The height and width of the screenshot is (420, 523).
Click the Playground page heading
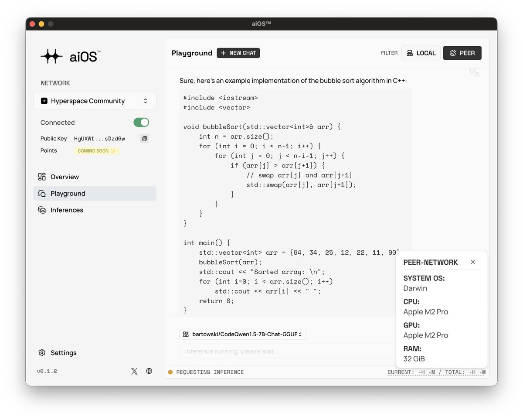[x=192, y=53]
